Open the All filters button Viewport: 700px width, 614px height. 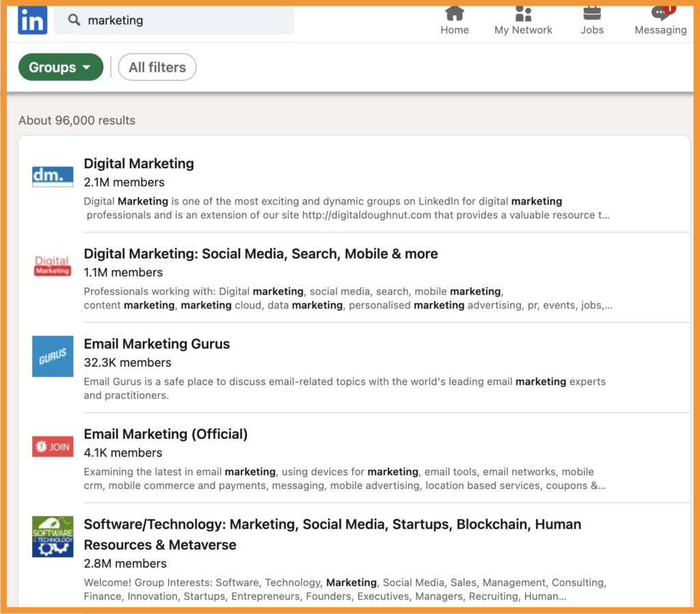pos(157,67)
